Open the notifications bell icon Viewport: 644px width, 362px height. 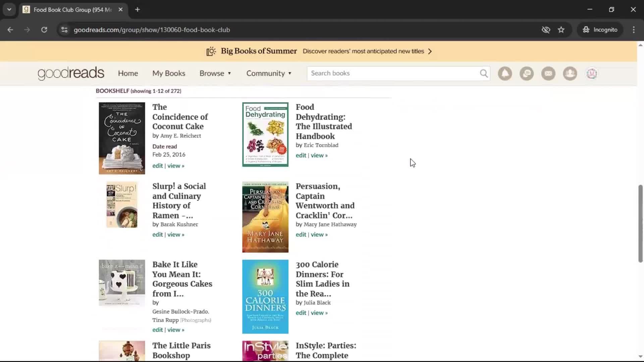click(505, 73)
